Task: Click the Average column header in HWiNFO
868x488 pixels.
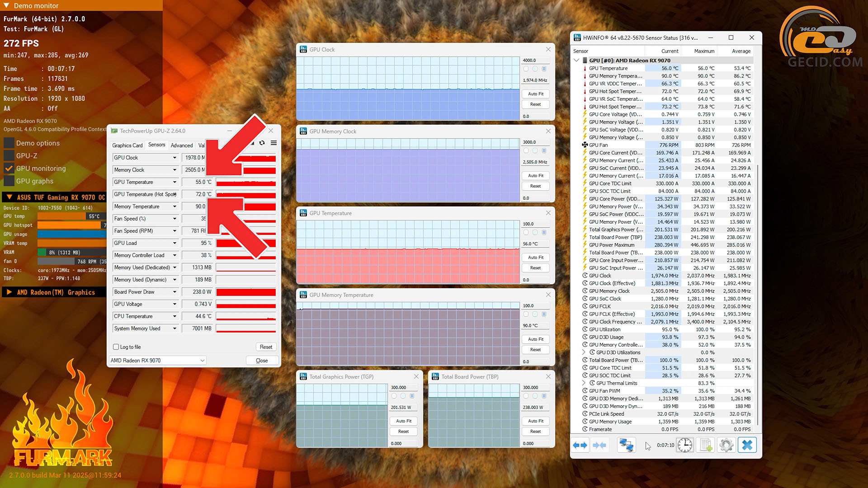Action: click(741, 51)
